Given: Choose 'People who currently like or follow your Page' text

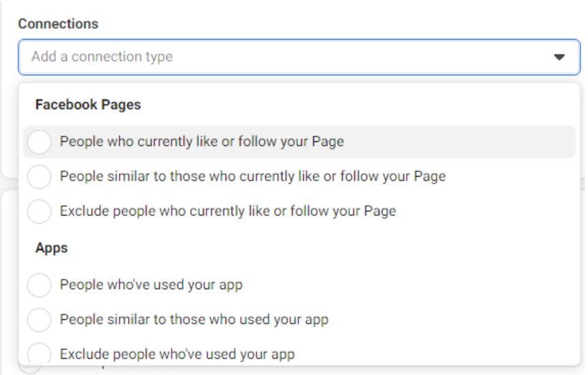Looking at the screenshot, I should tap(202, 142).
